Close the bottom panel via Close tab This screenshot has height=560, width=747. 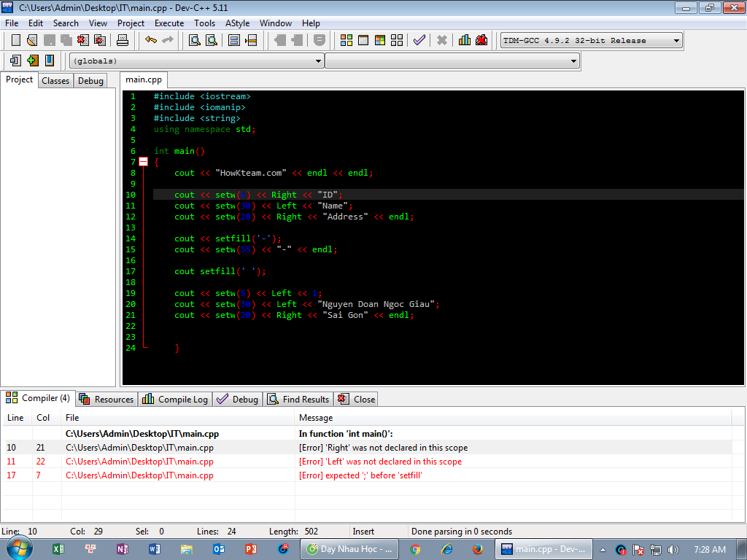click(x=357, y=399)
